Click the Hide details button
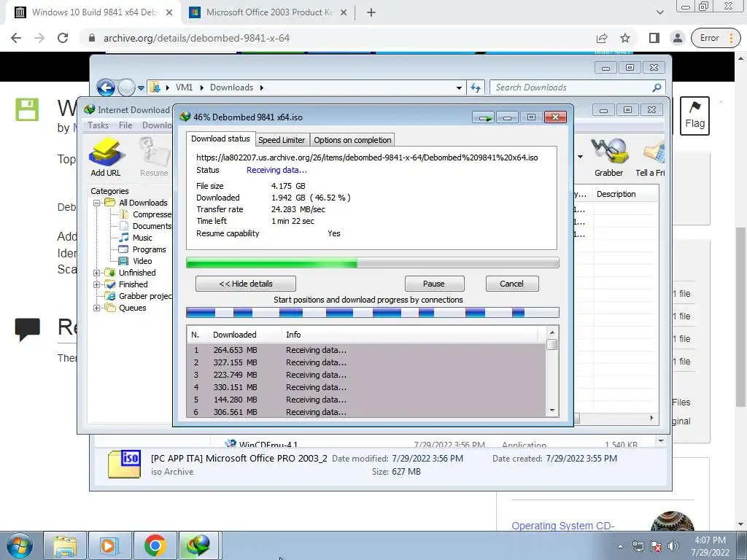747x560 pixels. click(x=245, y=284)
